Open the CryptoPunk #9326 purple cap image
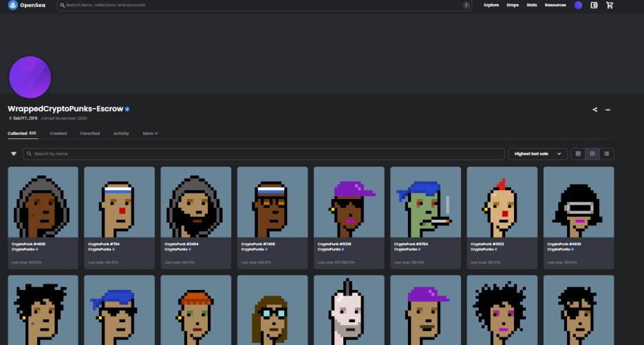 click(x=349, y=202)
